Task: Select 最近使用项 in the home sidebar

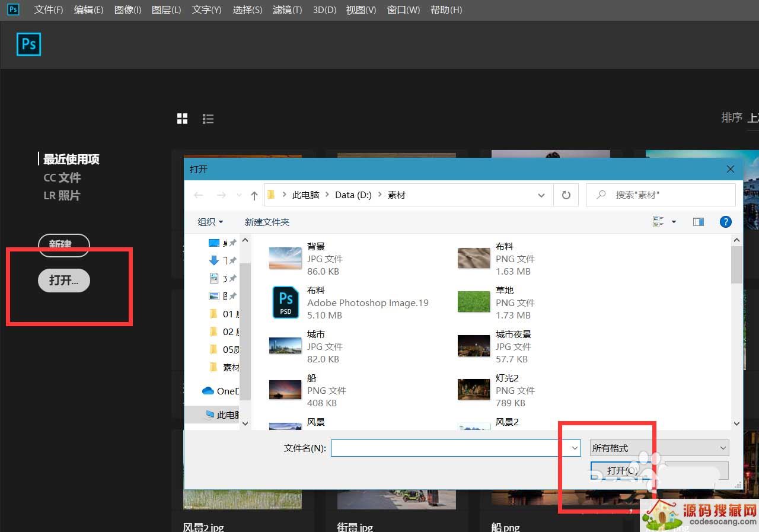Action: pyautogui.click(x=71, y=160)
